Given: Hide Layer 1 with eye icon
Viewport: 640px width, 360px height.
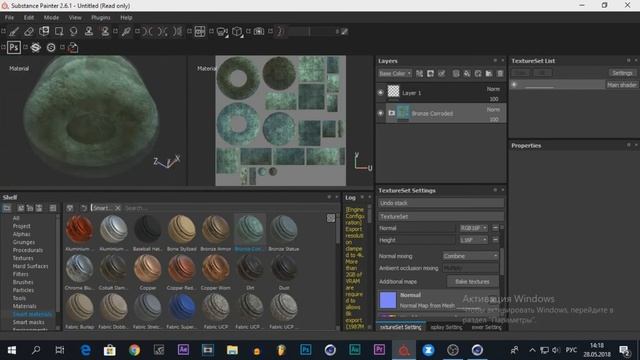Looking at the screenshot, I should (x=380, y=93).
